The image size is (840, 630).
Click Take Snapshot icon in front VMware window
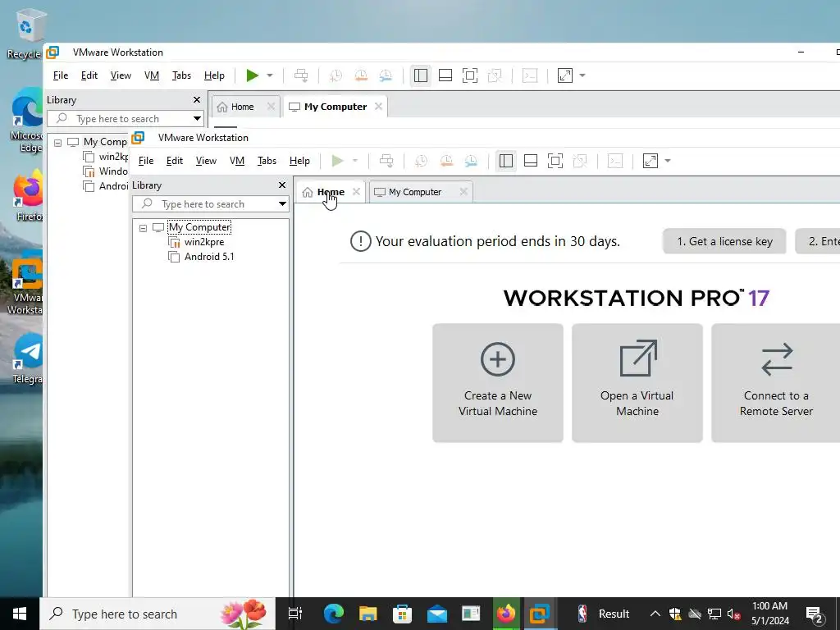coord(421,161)
